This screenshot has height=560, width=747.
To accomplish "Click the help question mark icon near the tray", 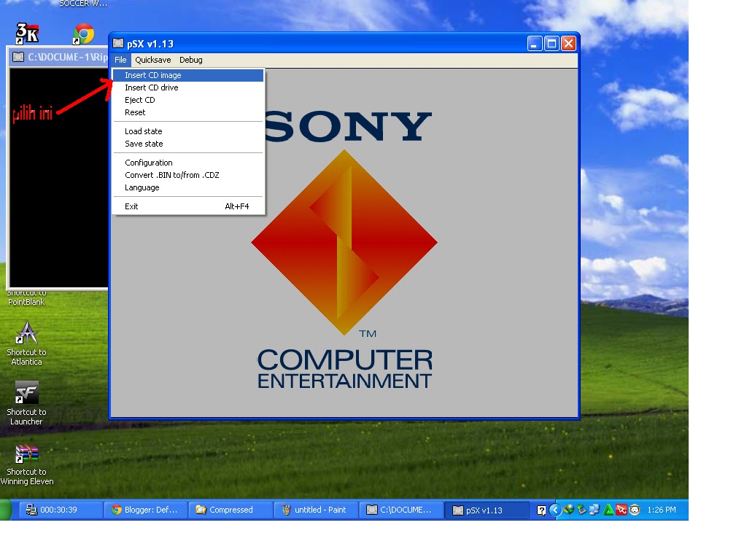I will [541, 510].
